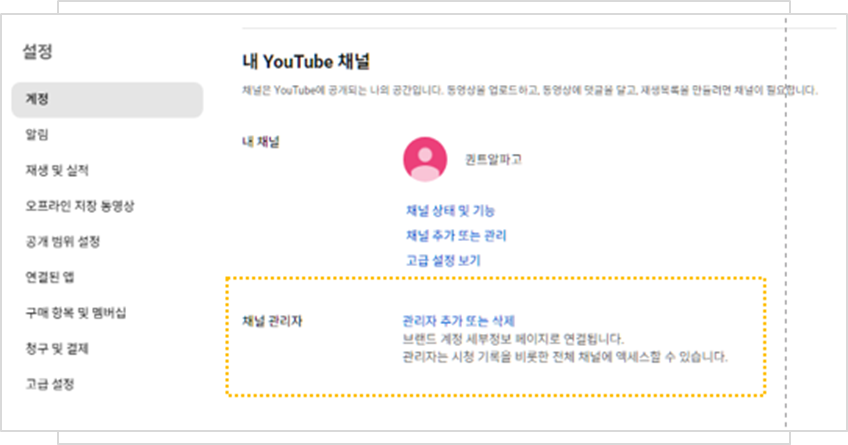
Task: Click the pink channel avatar icon
Action: tap(425, 159)
